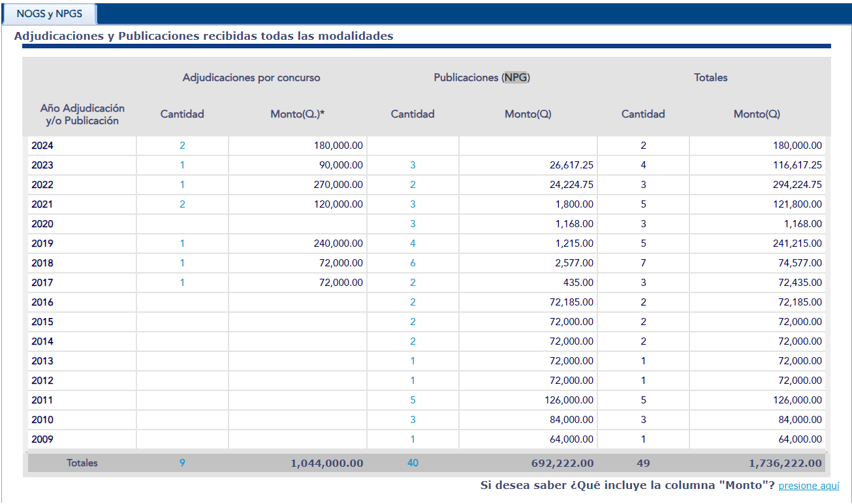
Task: Open 2023 publicaciones quantity link 3
Action: (x=413, y=165)
